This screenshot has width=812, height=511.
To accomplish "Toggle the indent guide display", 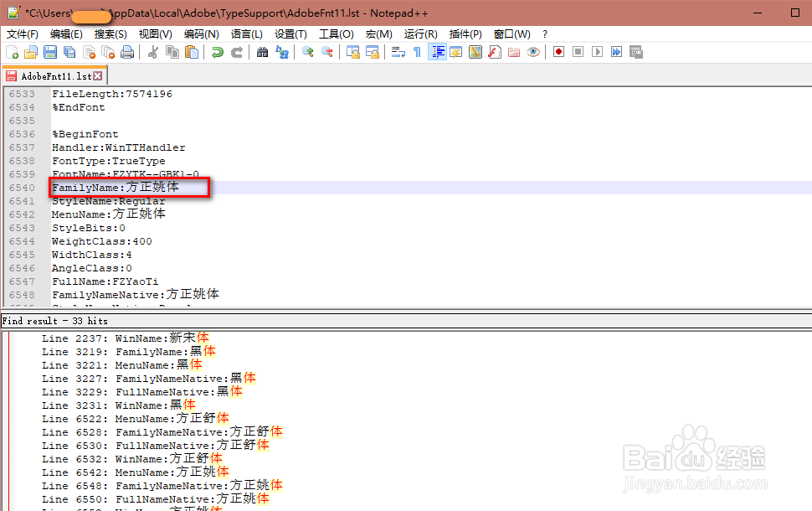I will coord(438,52).
